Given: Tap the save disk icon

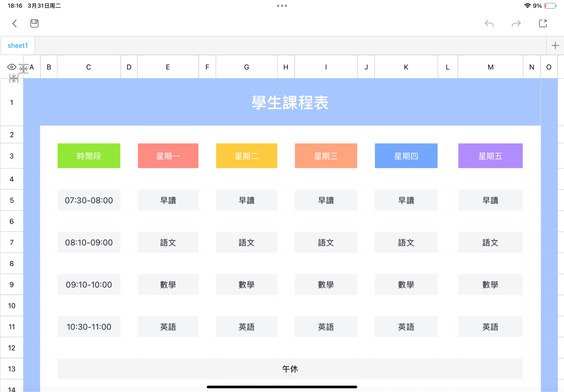Looking at the screenshot, I should click(34, 23).
